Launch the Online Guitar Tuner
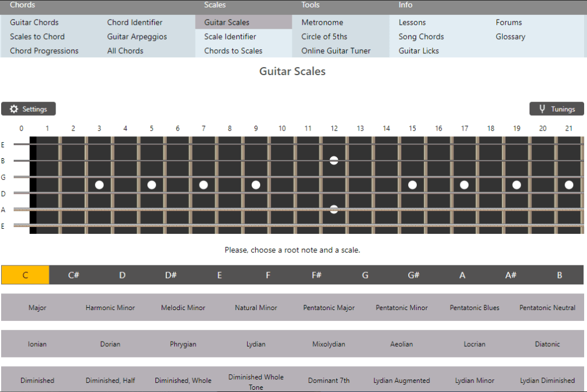 pyautogui.click(x=336, y=51)
